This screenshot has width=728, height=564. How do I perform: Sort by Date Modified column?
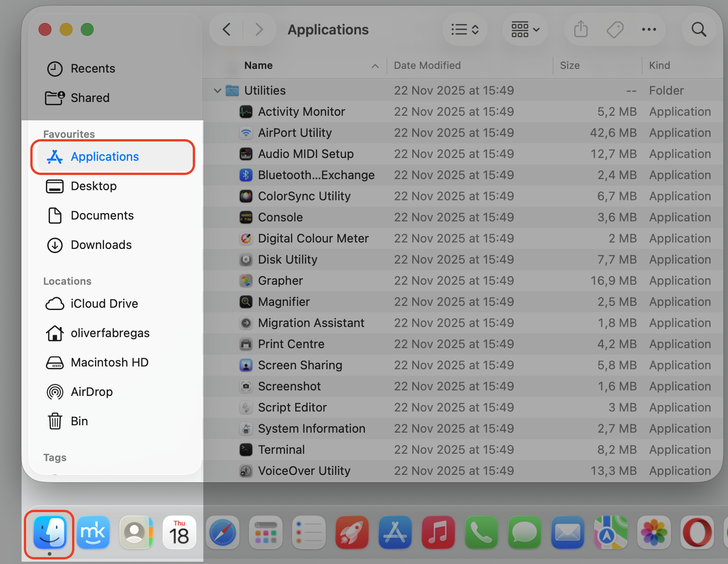pos(470,65)
